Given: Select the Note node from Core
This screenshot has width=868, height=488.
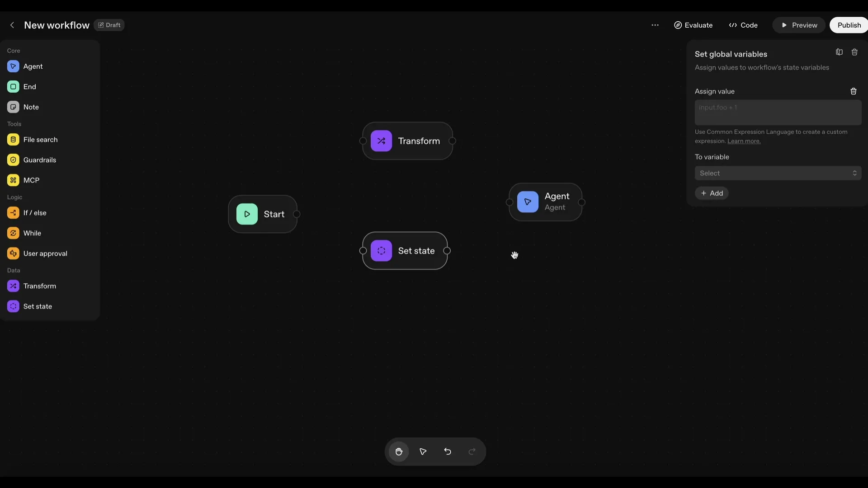Looking at the screenshot, I should (x=30, y=107).
